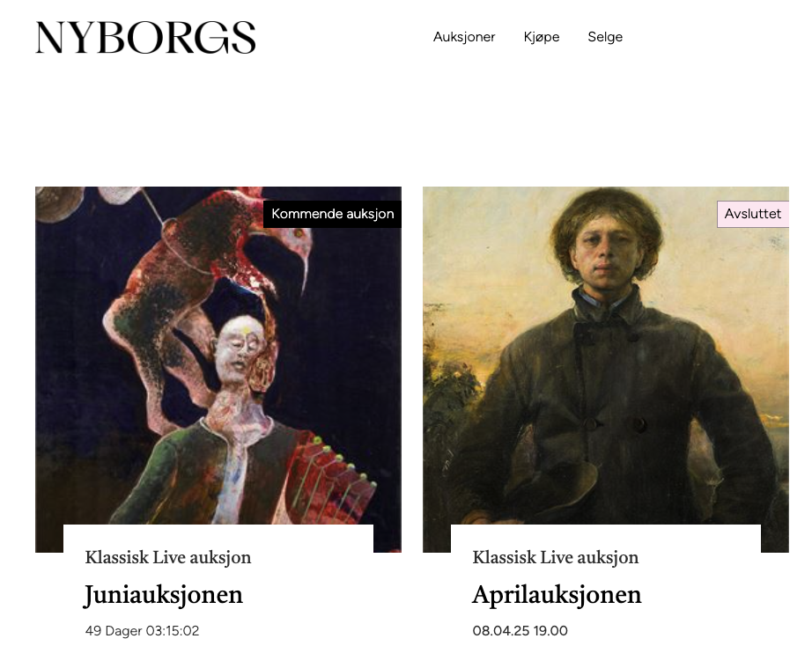Click the NYBORGS logo
The width and height of the screenshot is (812, 668).
(145, 37)
